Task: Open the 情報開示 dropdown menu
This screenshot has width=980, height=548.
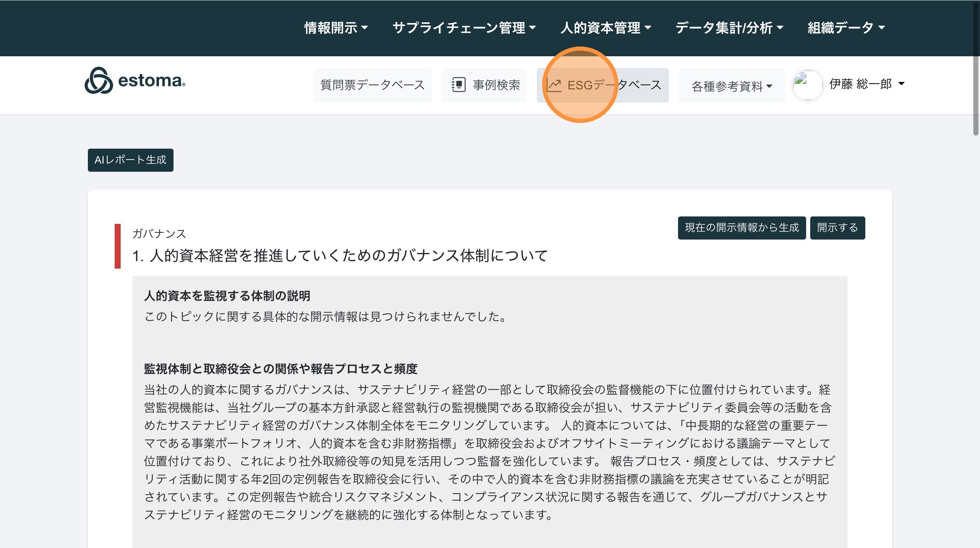Action: pyautogui.click(x=336, y=28)
